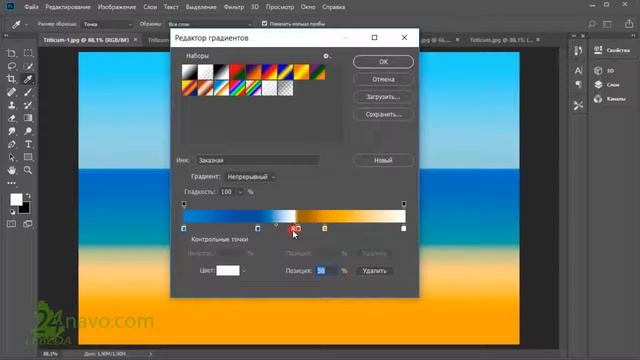
Task: Select the Eraser tool
Action: coord(11,118)
